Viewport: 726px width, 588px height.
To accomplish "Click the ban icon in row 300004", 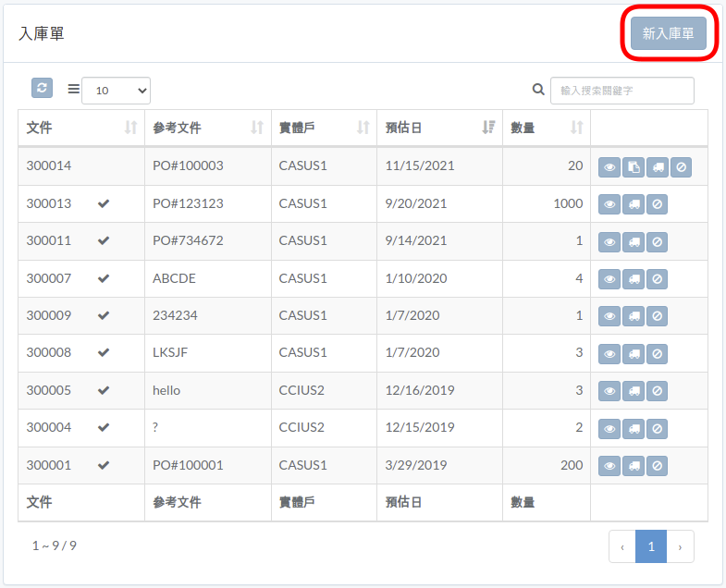I will coord(657,429).
